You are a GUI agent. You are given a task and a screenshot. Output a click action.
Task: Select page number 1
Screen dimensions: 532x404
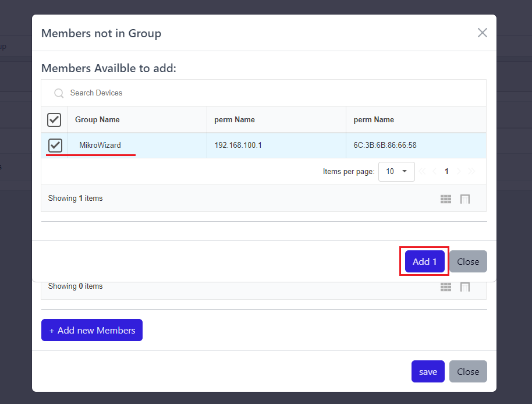coord(446,172)
